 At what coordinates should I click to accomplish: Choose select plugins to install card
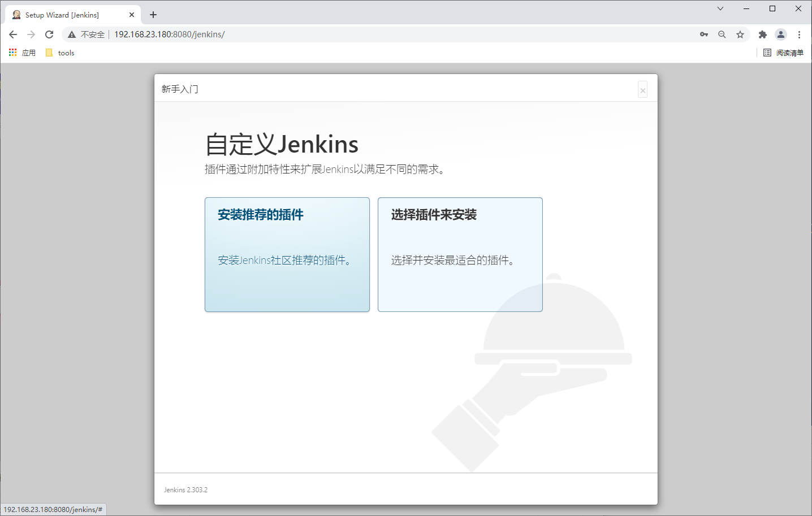pos(460,254)
